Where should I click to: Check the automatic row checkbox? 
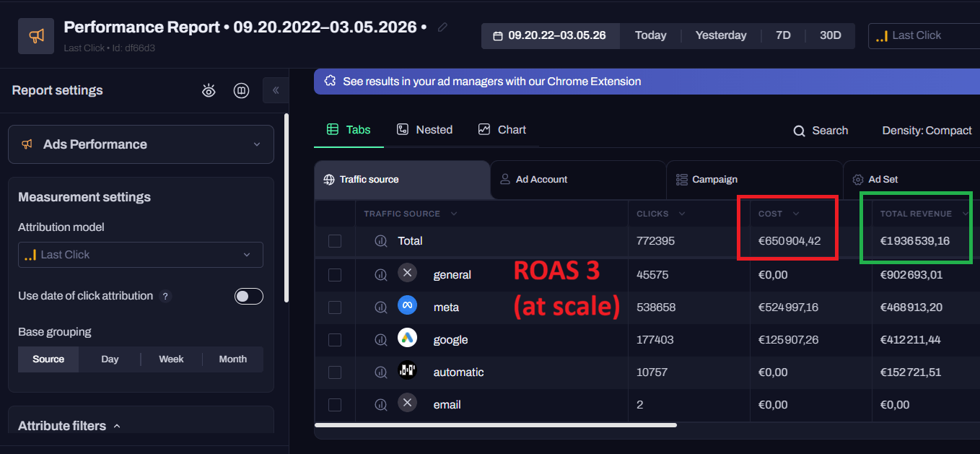point(335,372)
